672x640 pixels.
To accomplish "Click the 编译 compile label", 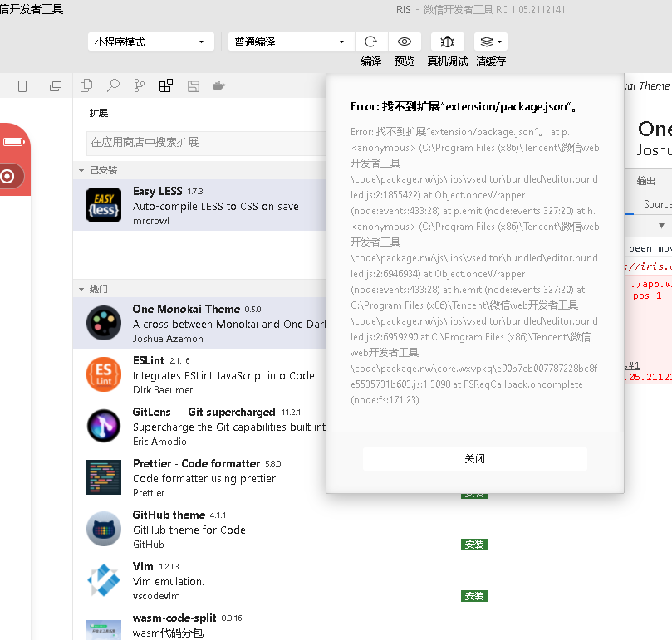I will [x=370, y=61].
